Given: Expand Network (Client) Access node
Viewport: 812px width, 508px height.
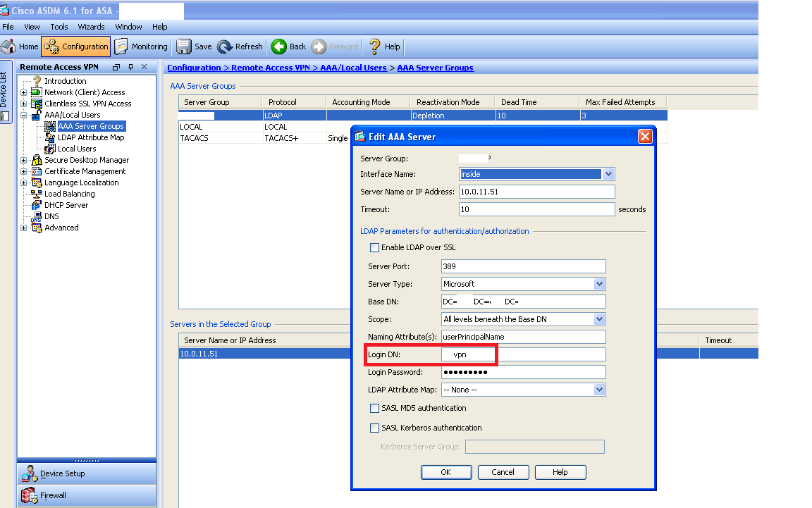Looking at the screenshot, I should click(23, 93).
